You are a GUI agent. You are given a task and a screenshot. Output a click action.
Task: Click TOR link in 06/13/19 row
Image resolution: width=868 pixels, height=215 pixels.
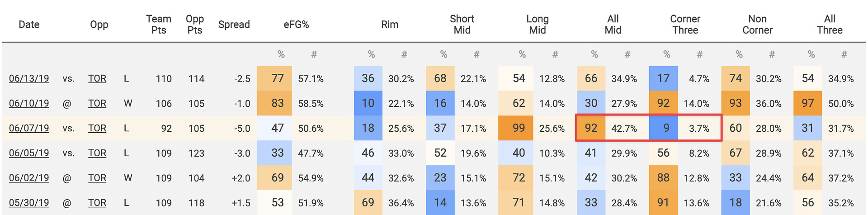coord(97,79)
